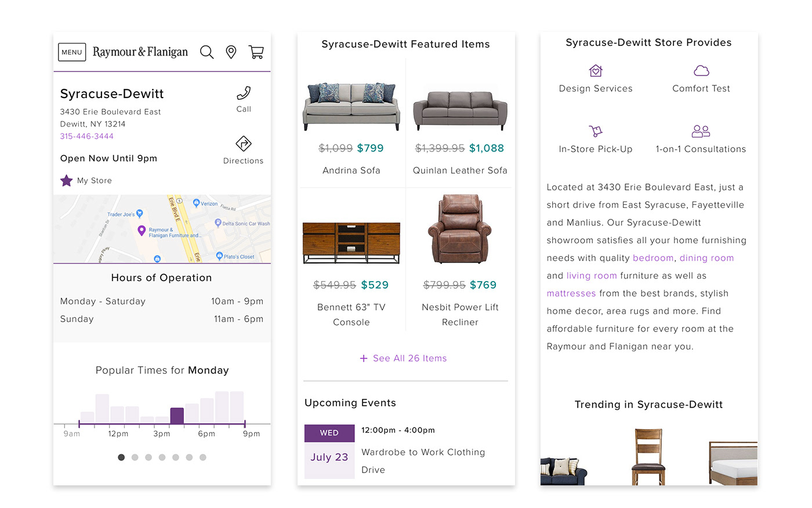
Task: Select the highlighted dark popular-times bar
Action: pos(177,416)
